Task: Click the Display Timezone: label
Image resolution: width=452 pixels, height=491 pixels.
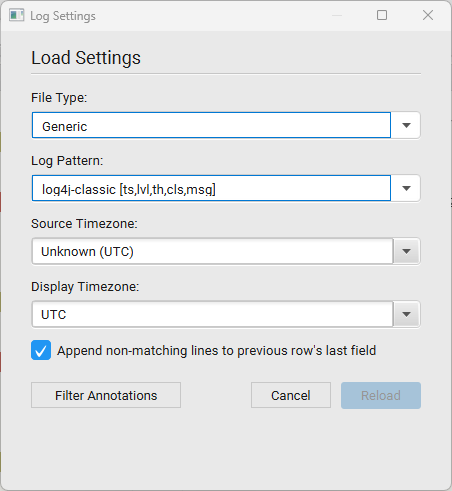Action: [x=85, y=287]
